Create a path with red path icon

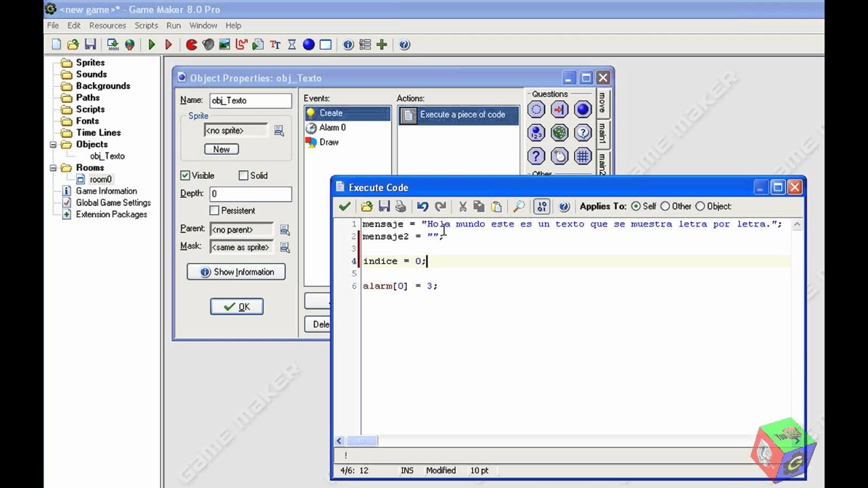tap(241, 45)
